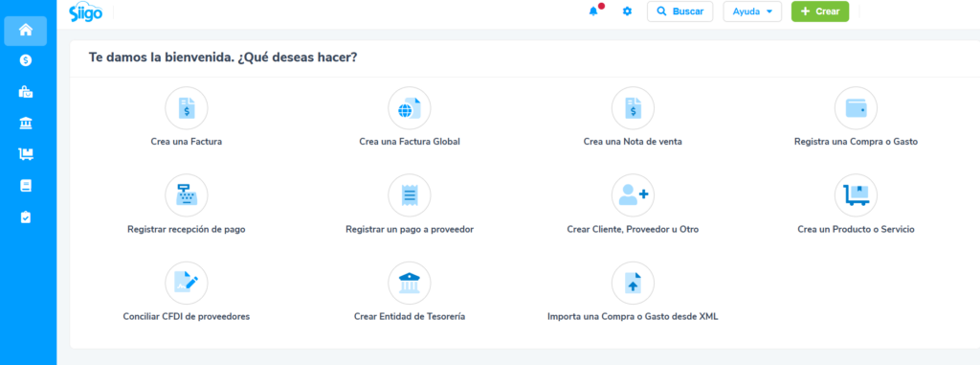
Task: Open the clipboard check icon in sidebar
Action: (x=26, y=217)
